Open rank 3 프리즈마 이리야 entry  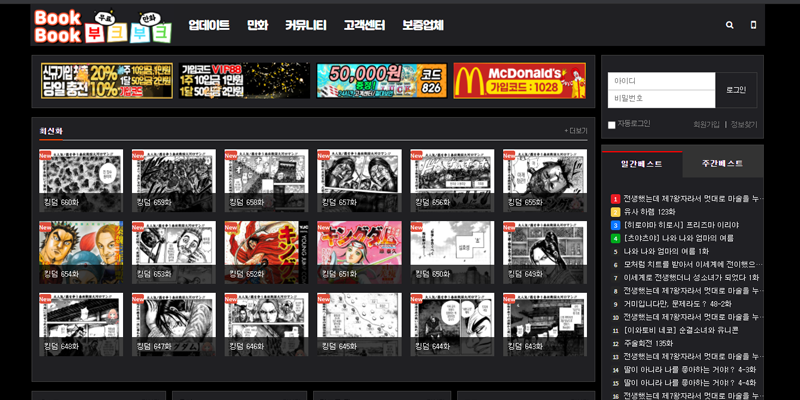pos(681,225)
